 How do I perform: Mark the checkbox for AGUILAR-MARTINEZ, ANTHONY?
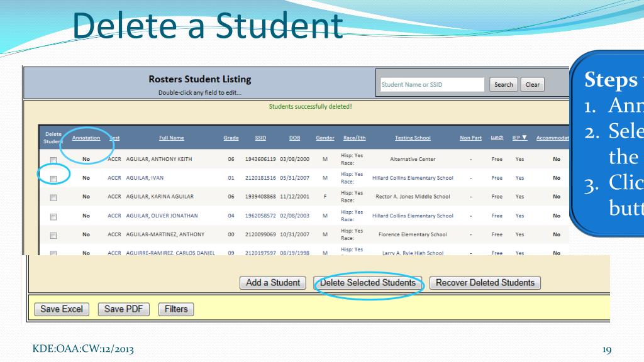[53, 236]
